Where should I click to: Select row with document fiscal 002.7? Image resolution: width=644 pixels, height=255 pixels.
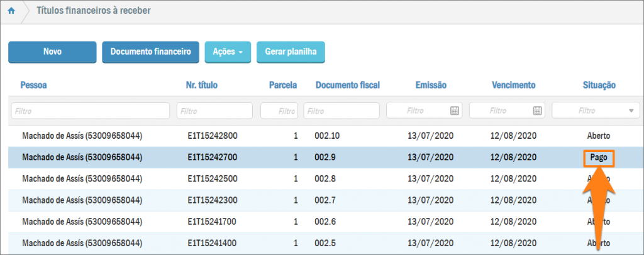point(326,200)
